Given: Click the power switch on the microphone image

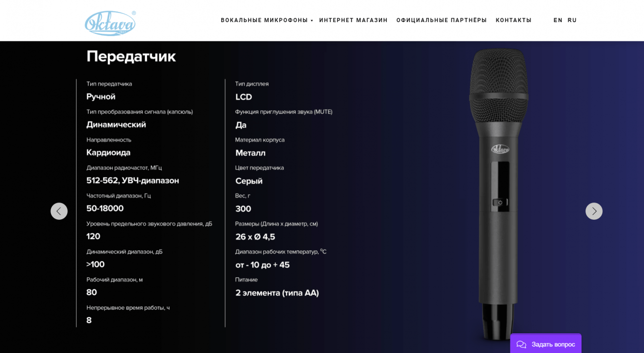Looking at the screenshot, I should (x=500, y=202).
